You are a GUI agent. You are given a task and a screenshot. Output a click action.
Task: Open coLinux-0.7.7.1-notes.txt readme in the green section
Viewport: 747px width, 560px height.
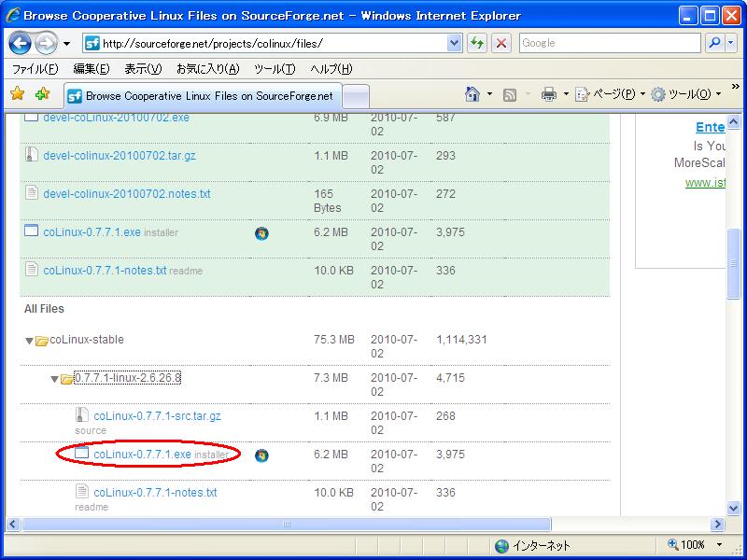(105, 270)
